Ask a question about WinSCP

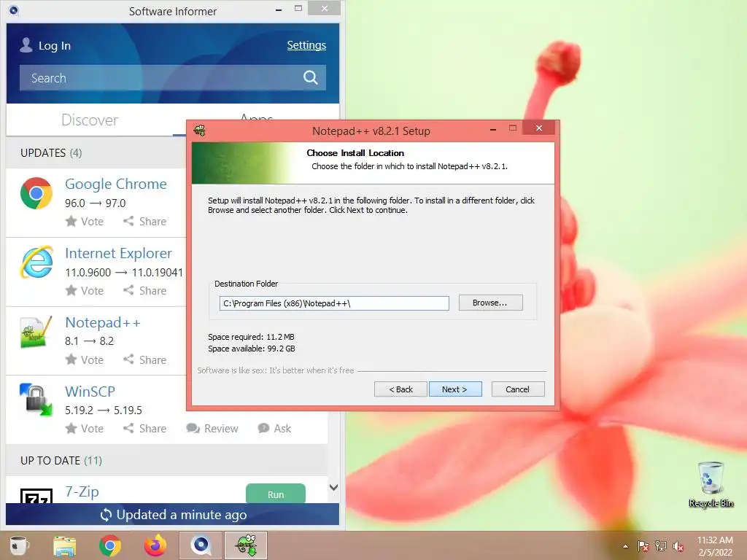[x=274, y=429]
